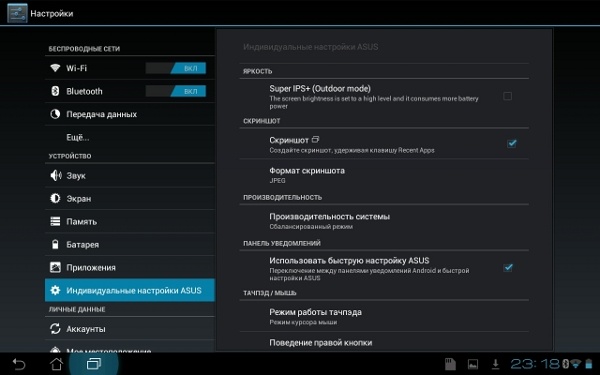This screenshot has width=600, height=375.
Task: Tap the JPEG value text
Action: 277,181
